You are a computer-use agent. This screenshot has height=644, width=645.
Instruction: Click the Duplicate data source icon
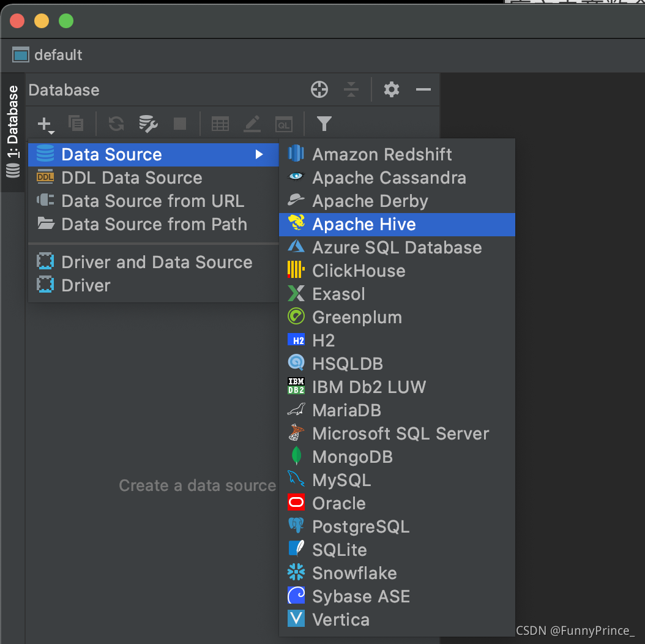point(76,124)
